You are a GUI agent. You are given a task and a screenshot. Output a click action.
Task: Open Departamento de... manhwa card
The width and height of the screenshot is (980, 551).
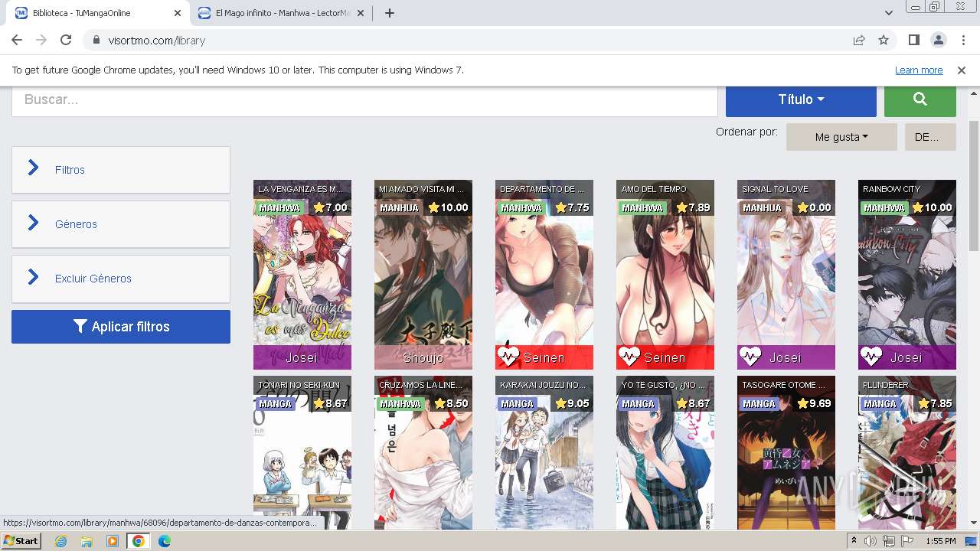pos(544,275)
